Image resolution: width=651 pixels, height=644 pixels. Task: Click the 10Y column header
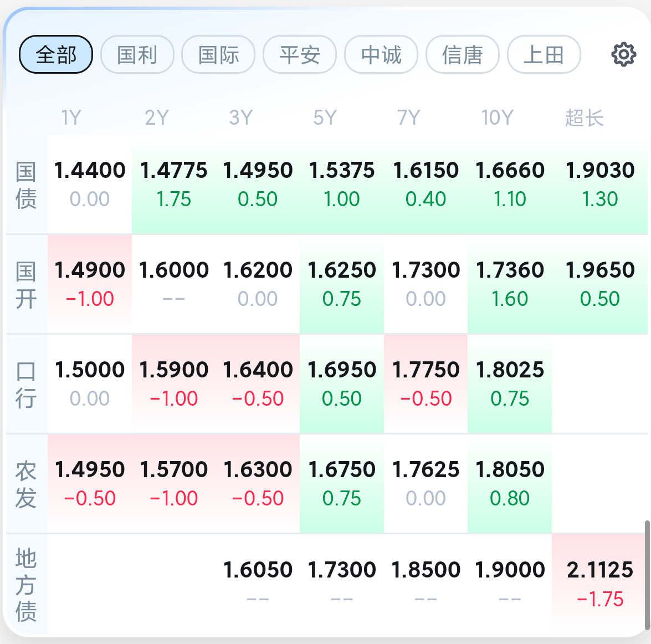tap(498, 117)
